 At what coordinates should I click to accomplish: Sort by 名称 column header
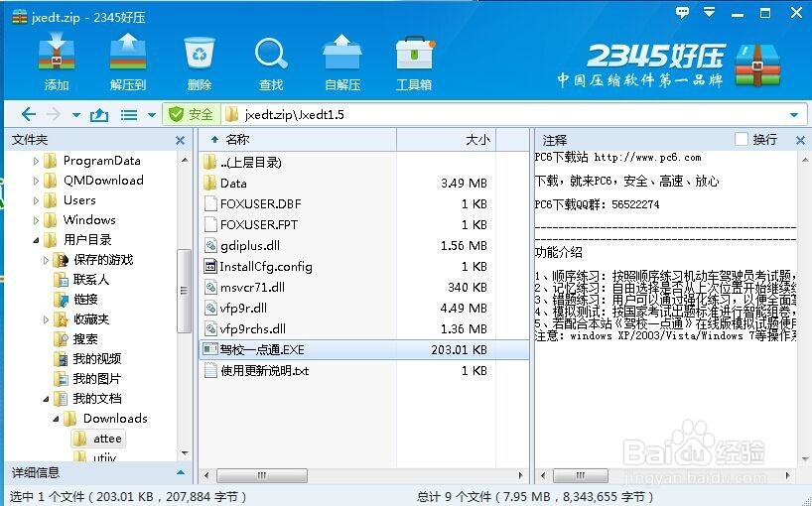pyautogui.click(x=298, y=140)
